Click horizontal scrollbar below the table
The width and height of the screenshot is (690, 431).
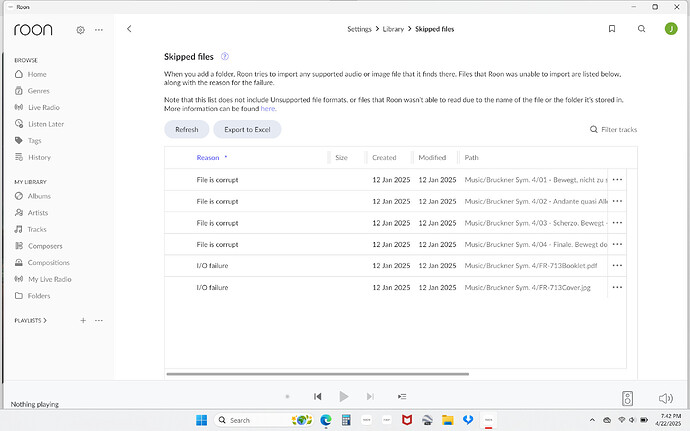pos(318,374)
